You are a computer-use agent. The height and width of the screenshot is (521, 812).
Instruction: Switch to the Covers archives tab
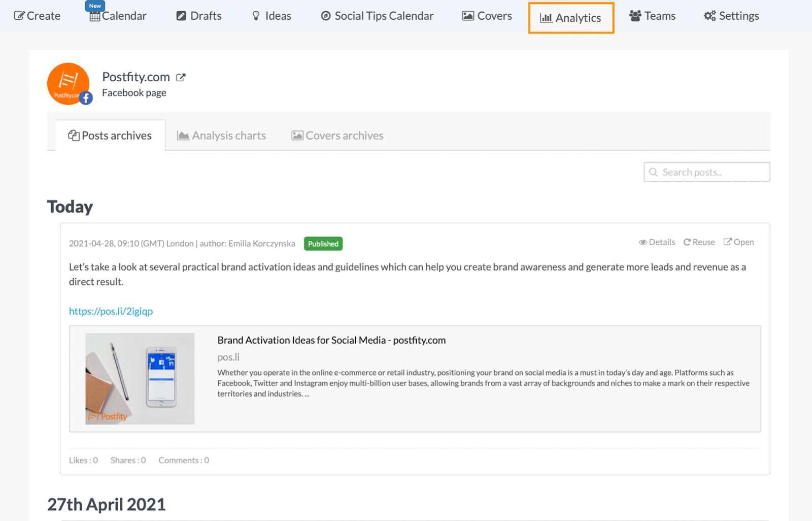pyautogui.click(x=337, y=136)
